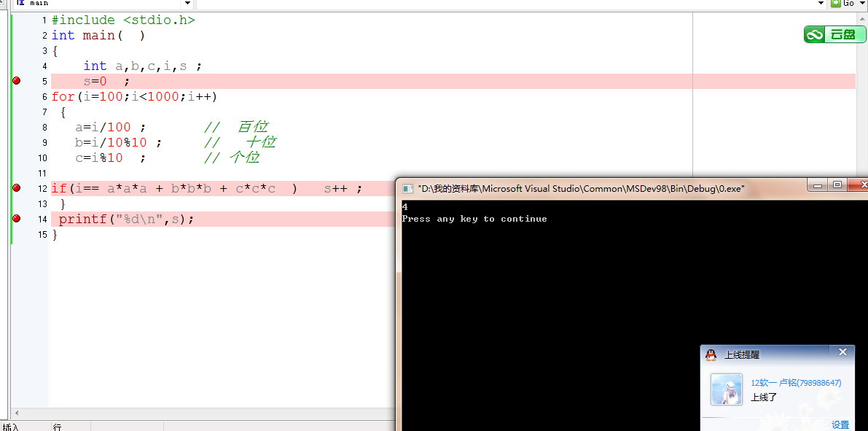868x431 pixels.
Task: Open the dropdown arrow beside Go
Action: (862, 4)
